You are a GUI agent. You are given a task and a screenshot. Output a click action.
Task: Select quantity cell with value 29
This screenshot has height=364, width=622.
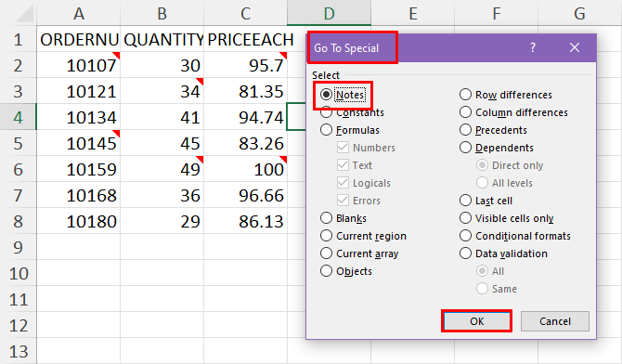pos(162,221)
